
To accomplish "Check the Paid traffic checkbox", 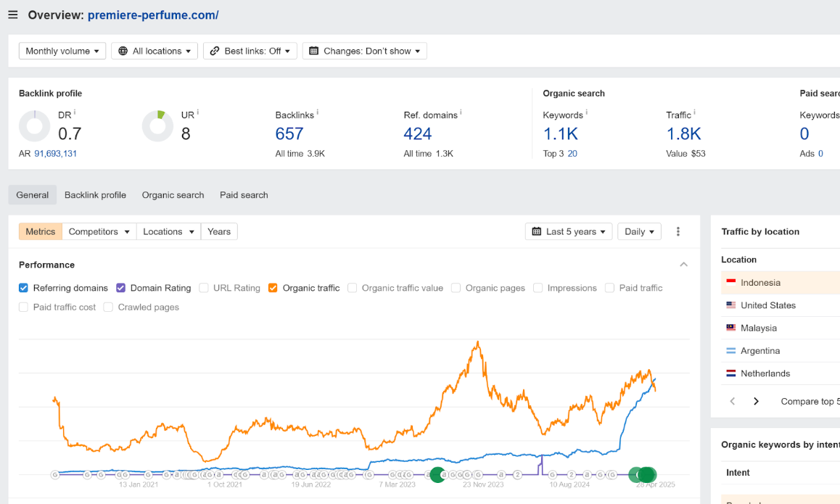I will [609, 288].
